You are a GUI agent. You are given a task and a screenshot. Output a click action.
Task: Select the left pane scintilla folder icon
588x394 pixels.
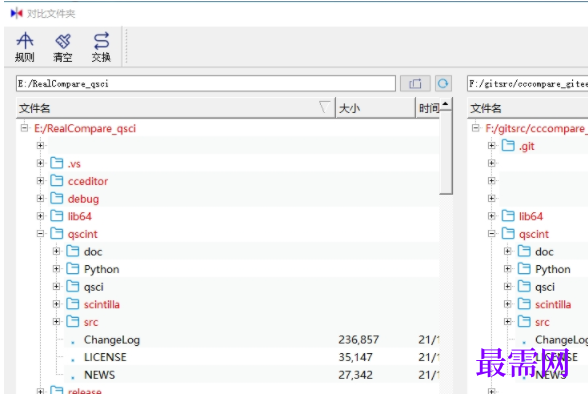[73, 304]
